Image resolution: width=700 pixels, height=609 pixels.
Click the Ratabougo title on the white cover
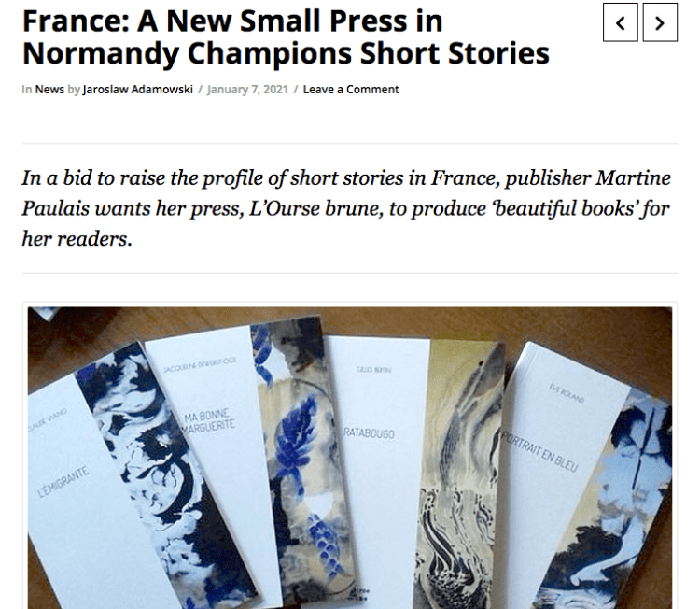click(x=371, y=433)
